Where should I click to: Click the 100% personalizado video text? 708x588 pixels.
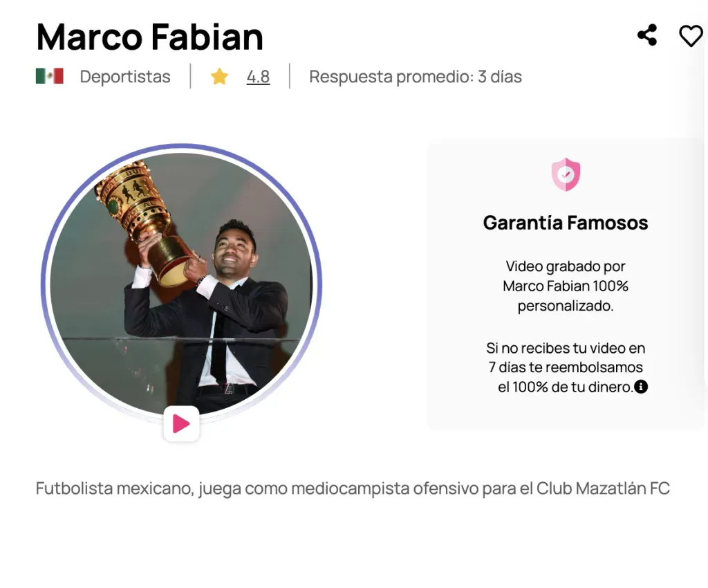(x=566, y=286)
